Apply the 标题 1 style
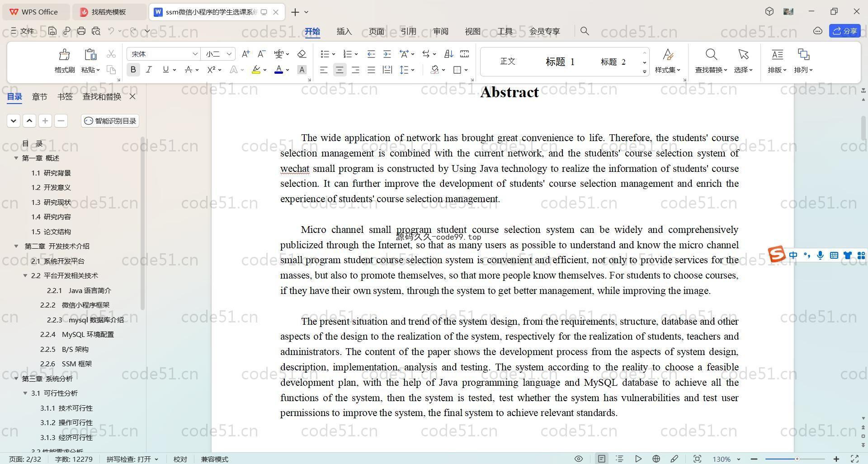The height and width of the screenshot is (464, 868). [560, 62]
